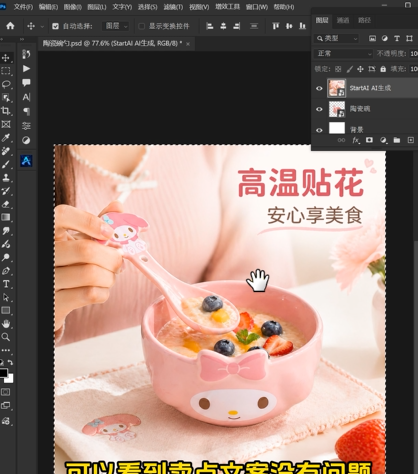Select the Rectangular Marquee tool
This screenshot has width=418, height=474.
[x=6, y=71]
